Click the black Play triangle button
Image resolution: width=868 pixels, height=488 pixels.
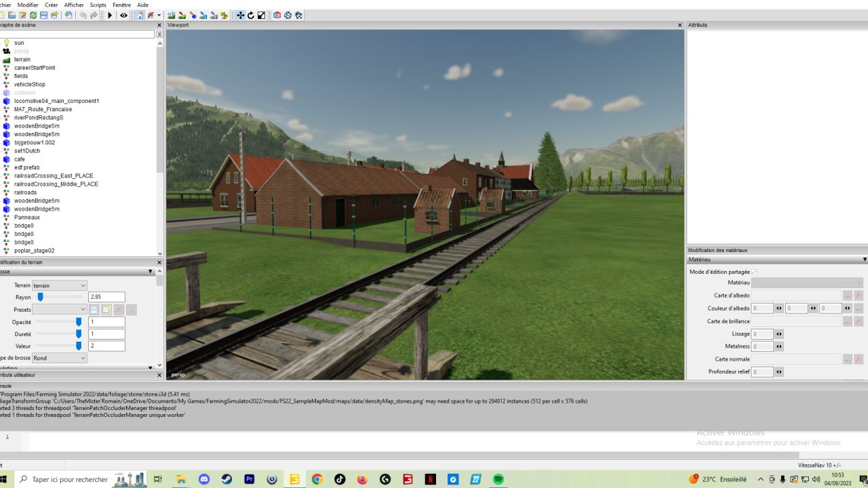110,15
